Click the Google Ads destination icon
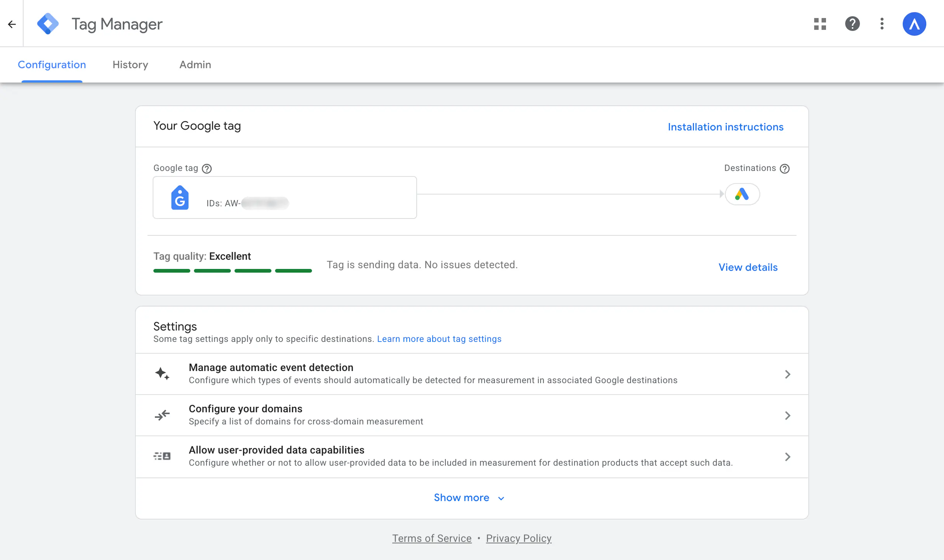 coord(742,194)
